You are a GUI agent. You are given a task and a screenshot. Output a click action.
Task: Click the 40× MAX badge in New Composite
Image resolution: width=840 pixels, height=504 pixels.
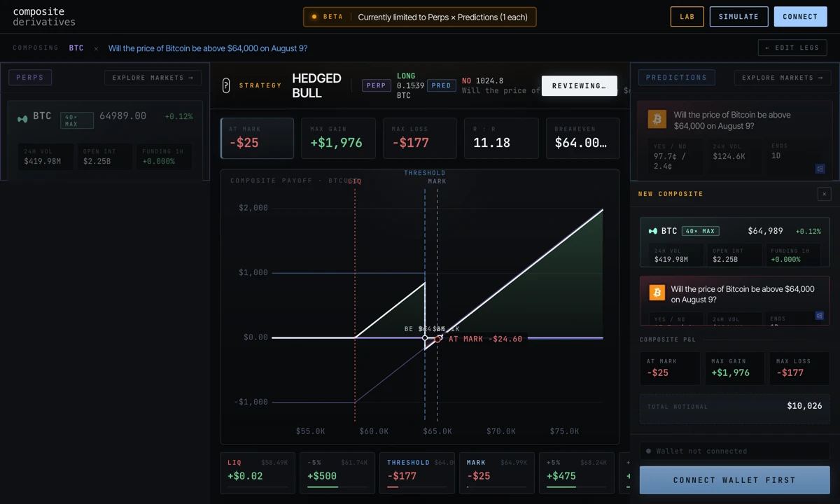coord(700,231)
